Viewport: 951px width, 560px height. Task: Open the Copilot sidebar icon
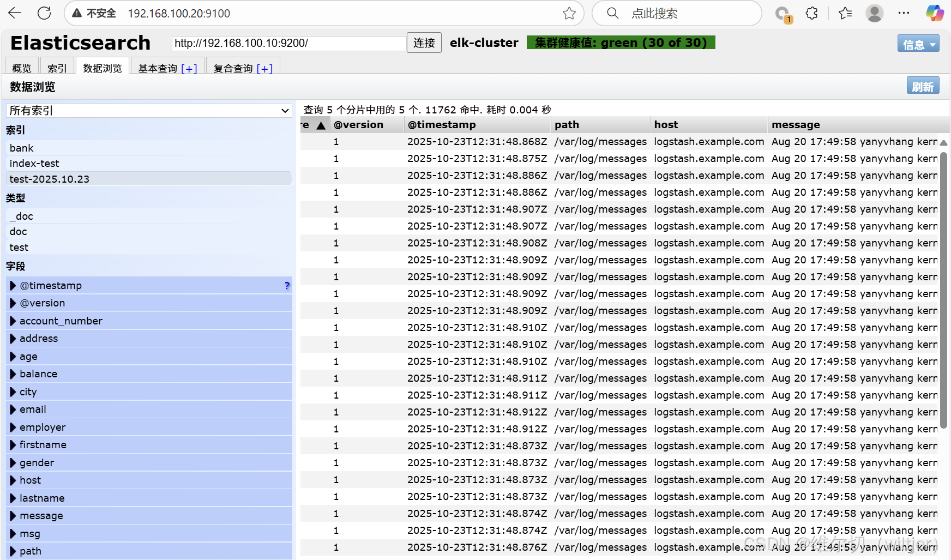point(935,13)
